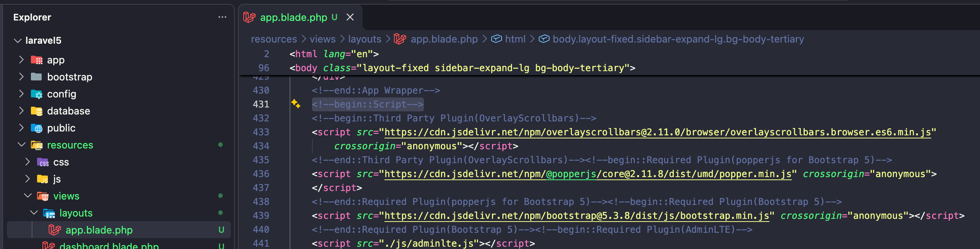Expand the js folder chevron
980x249 pixels.
(27, 179)
